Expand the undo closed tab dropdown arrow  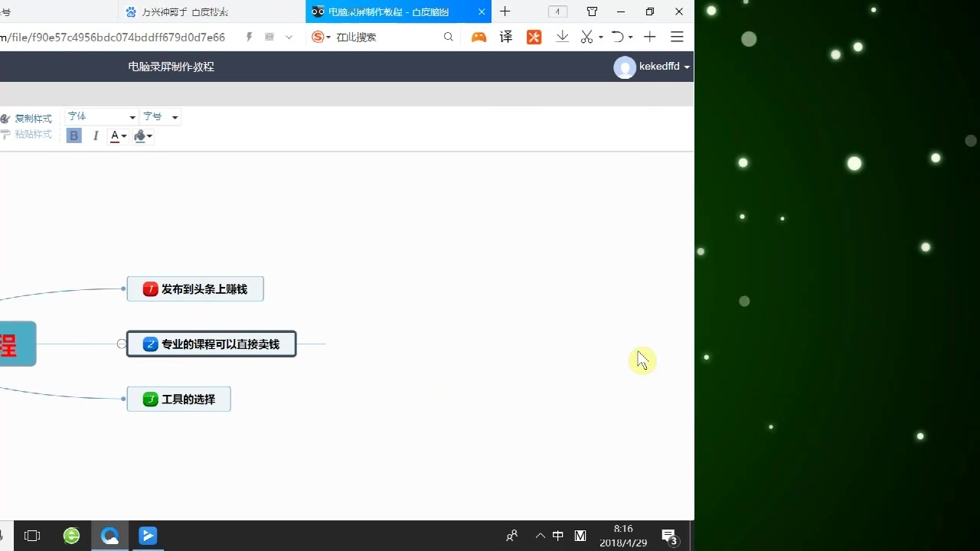pyautogui.click(x=631, y=37)
